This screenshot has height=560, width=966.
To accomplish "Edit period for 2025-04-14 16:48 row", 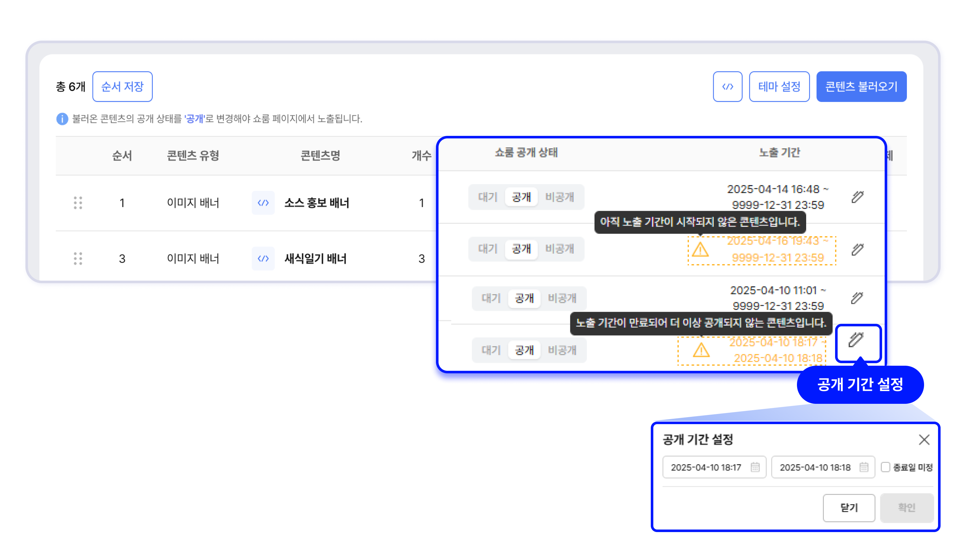I will pyautogui.click(x=857, y=197).
